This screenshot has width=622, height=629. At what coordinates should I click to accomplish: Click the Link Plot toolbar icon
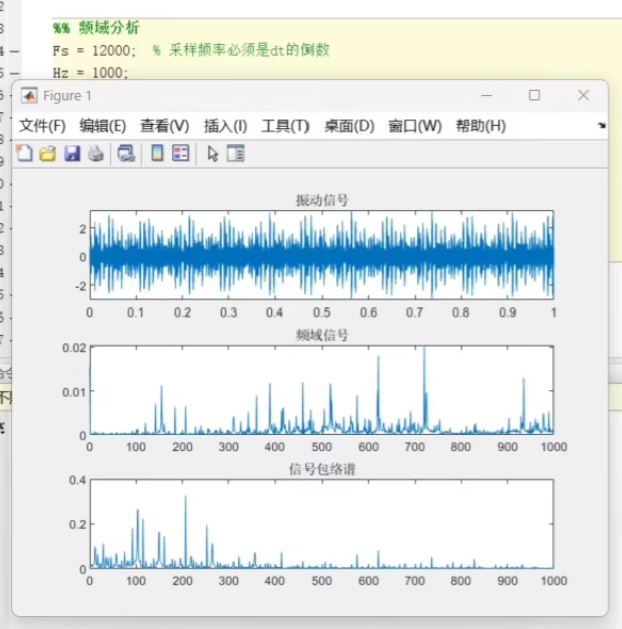tap(126, 153)
